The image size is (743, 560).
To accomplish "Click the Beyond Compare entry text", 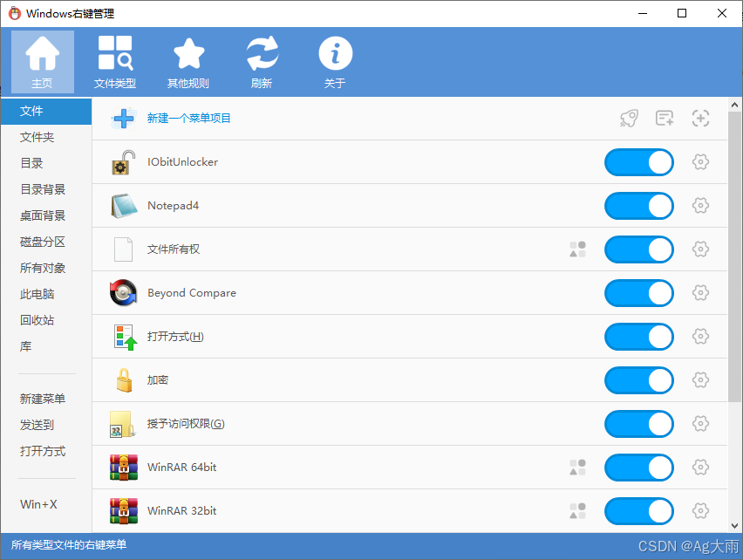I will click(192, 293).
